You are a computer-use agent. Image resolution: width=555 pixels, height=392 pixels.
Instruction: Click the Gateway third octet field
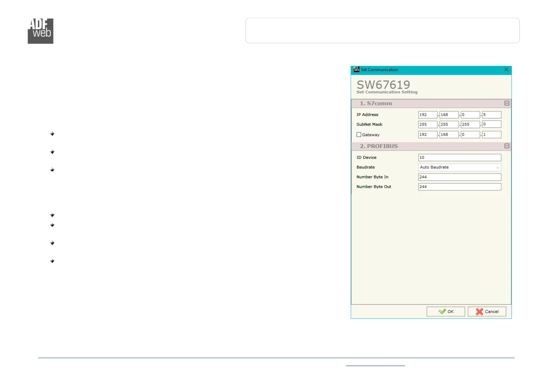(x=470, y=134)
